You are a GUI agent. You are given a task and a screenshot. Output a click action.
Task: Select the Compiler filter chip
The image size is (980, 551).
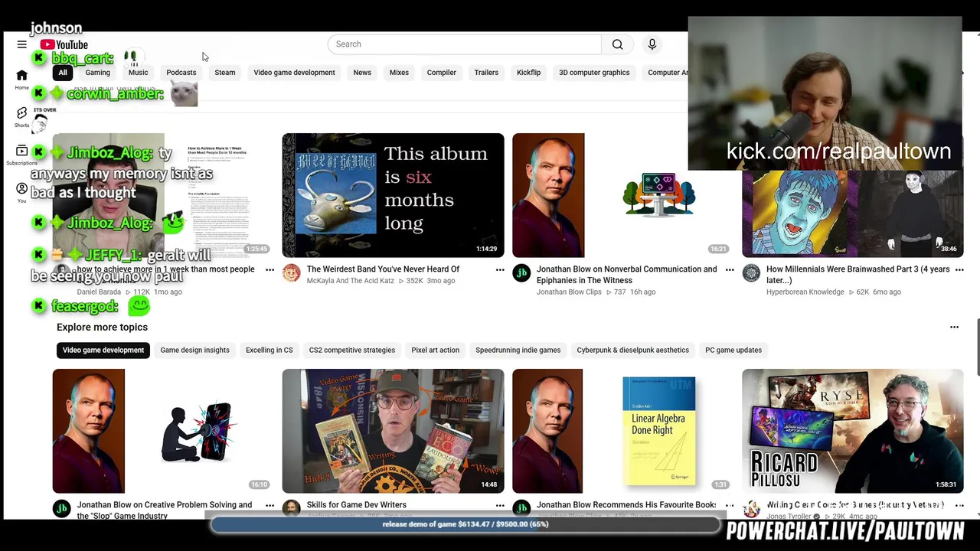coord(442,73)
